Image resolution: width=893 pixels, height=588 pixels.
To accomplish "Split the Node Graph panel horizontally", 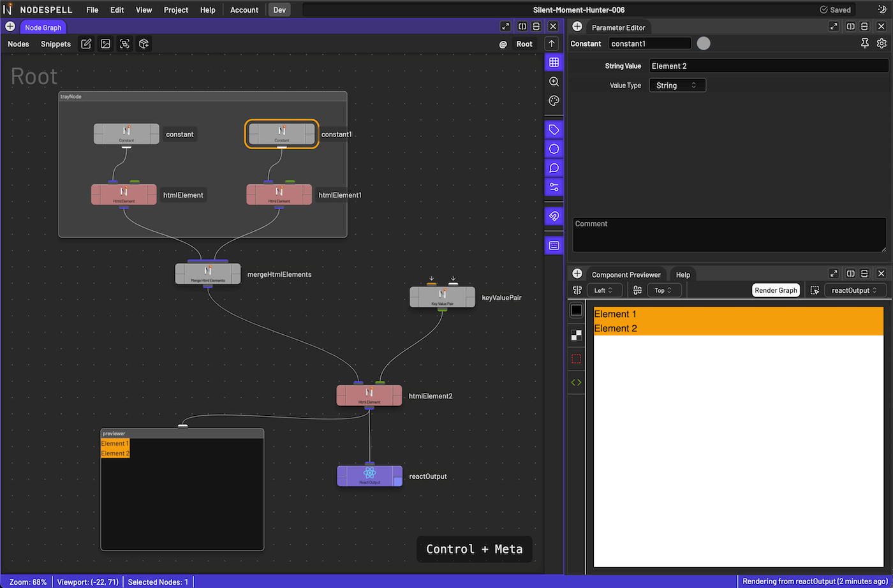I will click(x=536, y=27).
